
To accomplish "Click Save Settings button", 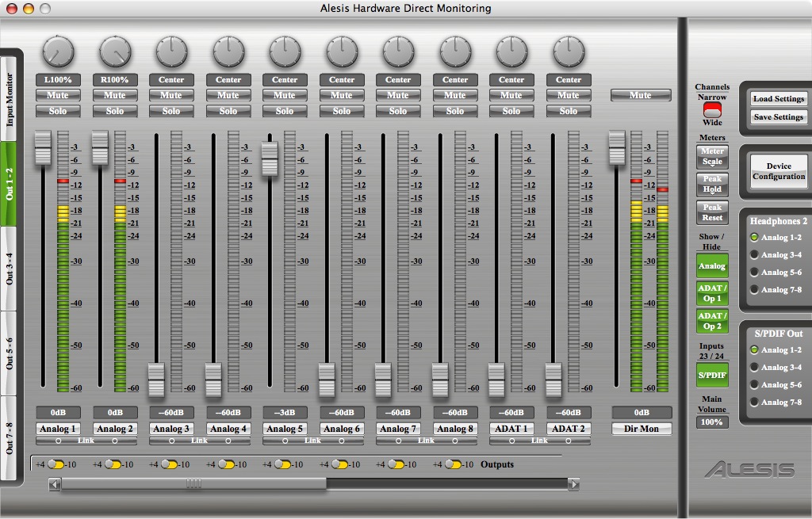I will tap(779, 117).
